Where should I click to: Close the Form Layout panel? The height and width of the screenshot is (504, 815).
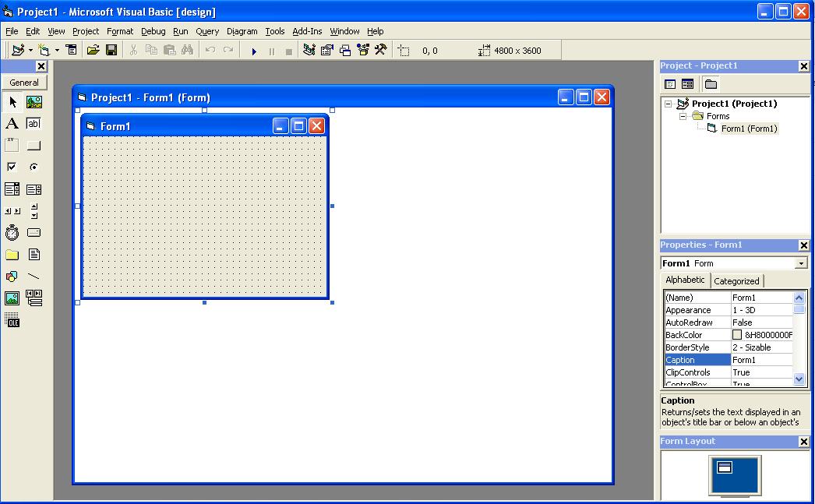803,442
